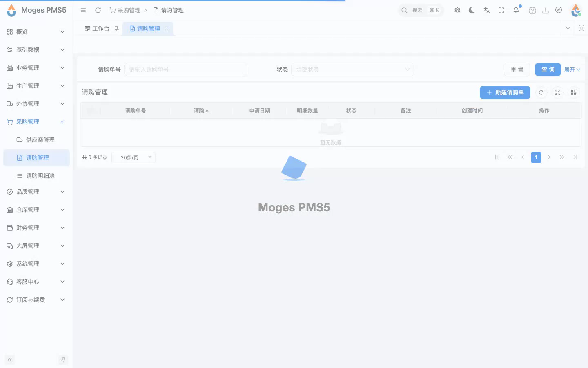Screen dimensions: 588x368
Task: Expand 客服中心 menu
Action: [36, 282]
